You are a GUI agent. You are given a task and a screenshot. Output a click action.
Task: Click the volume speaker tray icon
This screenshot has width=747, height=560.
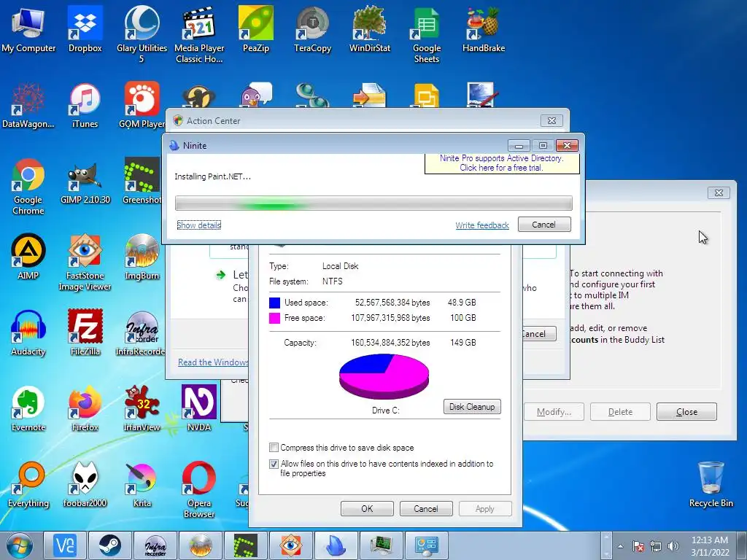pos(673,545)
